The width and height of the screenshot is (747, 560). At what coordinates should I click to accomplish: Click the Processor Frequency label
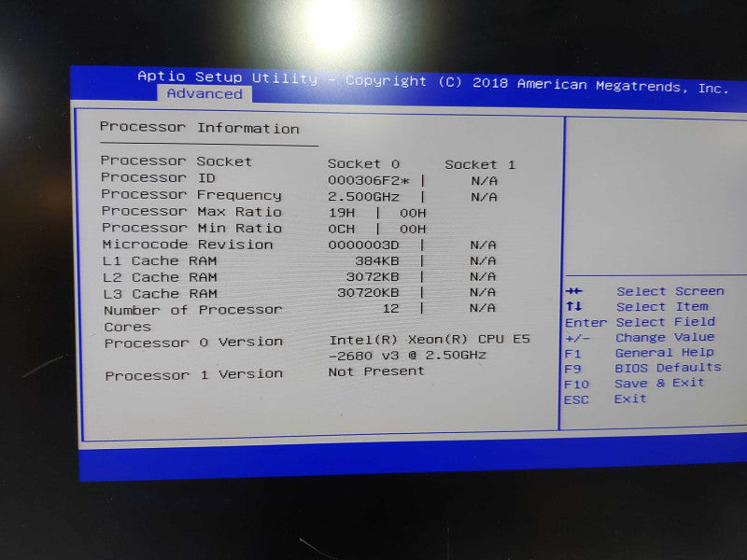click(x=191, y=195)
